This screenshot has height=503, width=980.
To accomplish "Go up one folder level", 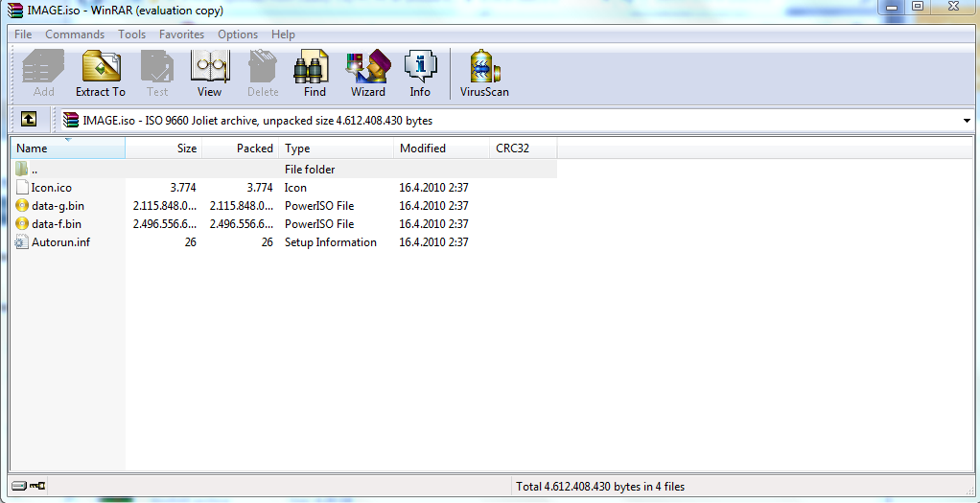I will point(28,119).
